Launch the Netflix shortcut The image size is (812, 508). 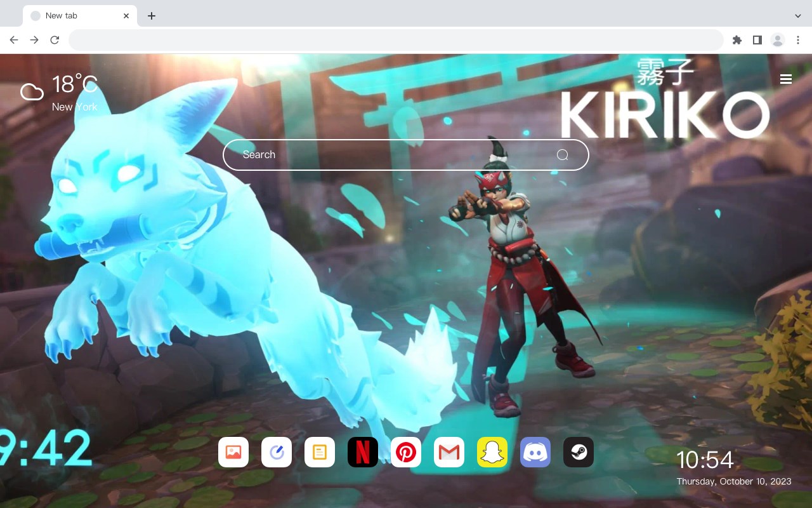tap(363, 452)
